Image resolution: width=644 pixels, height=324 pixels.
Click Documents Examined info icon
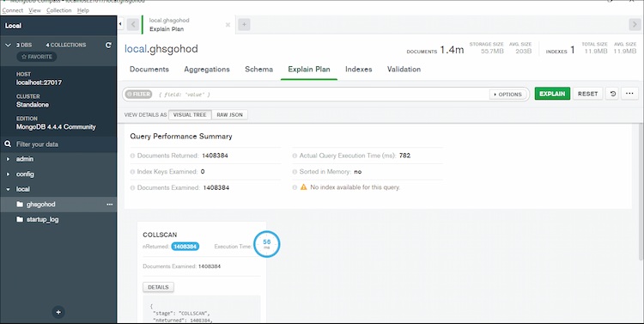[x=132, y=188]
